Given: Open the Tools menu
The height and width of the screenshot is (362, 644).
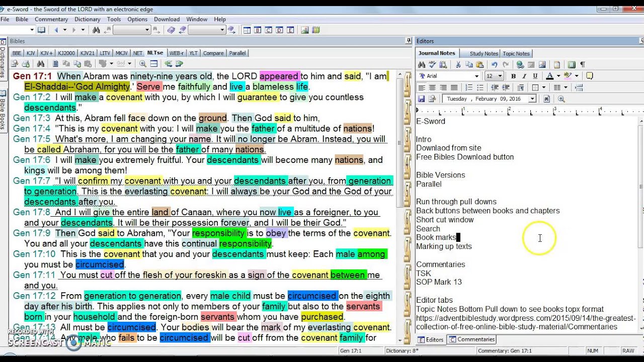Looking at the screenshot, I should coord(114,19).
